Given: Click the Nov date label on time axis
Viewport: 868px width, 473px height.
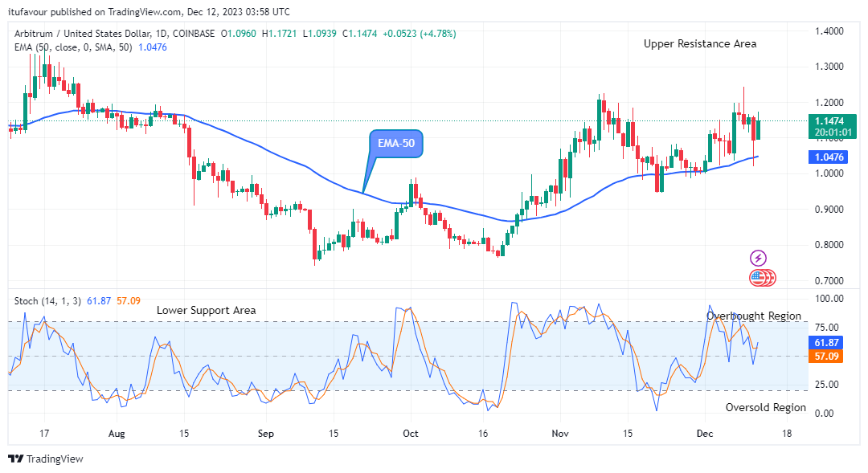Looking at the screenshot, I should (560, 434).
